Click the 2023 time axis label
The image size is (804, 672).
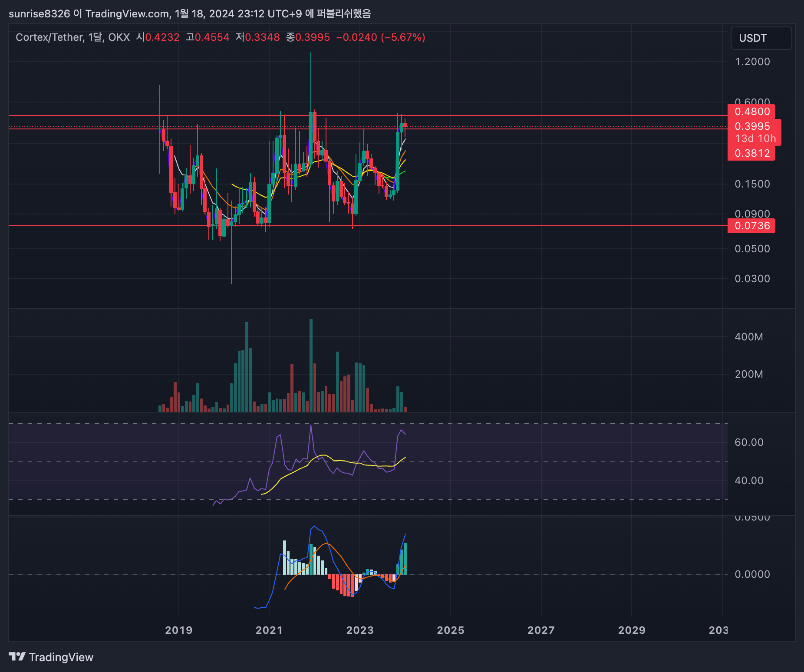(360, 630)
